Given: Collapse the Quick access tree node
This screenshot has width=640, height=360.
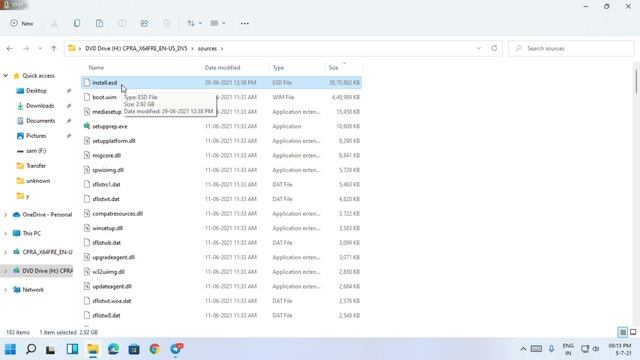Looking at the screenshot, I should pos(6,76).
